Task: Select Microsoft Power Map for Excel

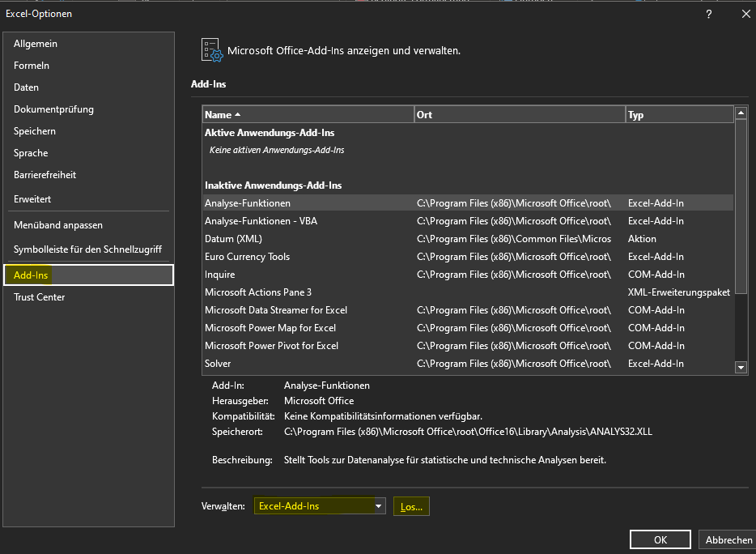Action: point(468,328)
